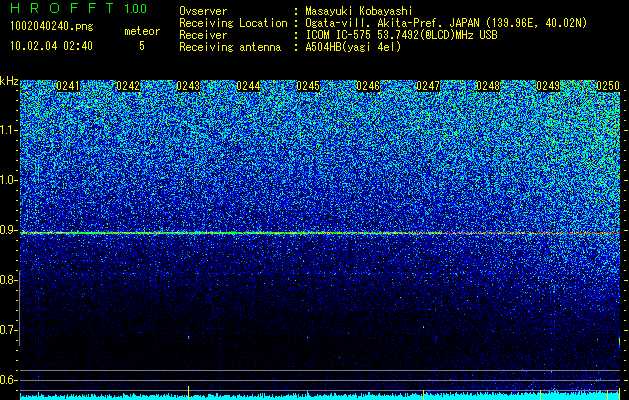Click the HROFFT program title
The width and height of the screenshot is (629, 400).
tap(62, 8)
